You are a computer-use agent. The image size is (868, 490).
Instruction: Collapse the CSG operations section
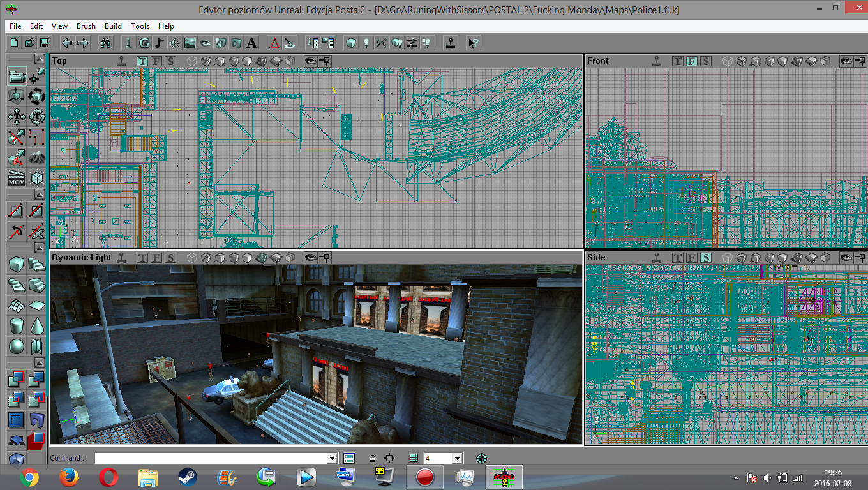pyautogui.click(x=40, y=362)
